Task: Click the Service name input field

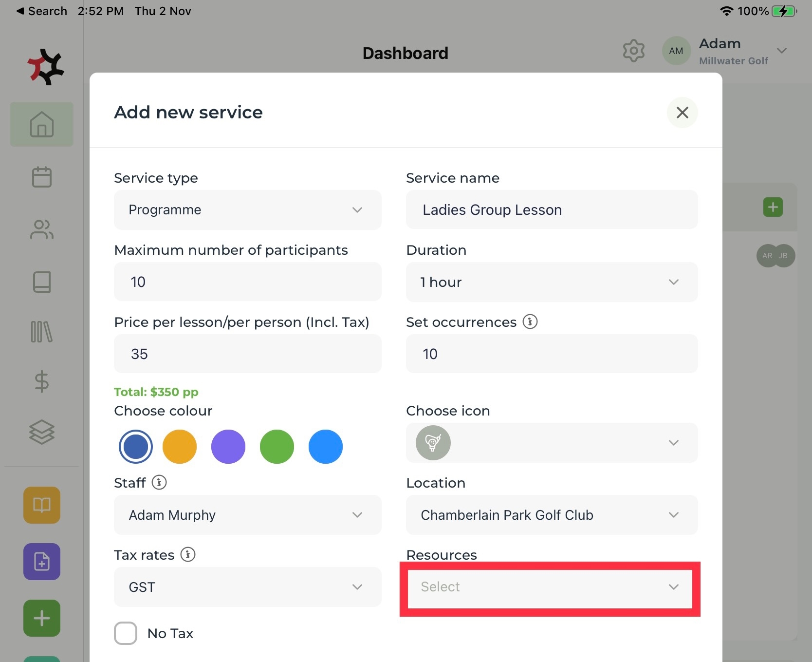Action: [x=552, y=210]
